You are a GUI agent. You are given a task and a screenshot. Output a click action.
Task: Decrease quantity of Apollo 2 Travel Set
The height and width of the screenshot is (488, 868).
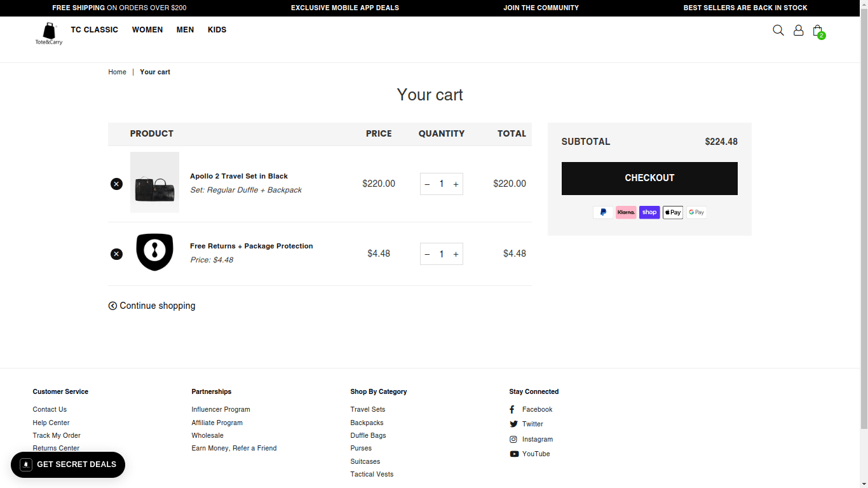427,184
